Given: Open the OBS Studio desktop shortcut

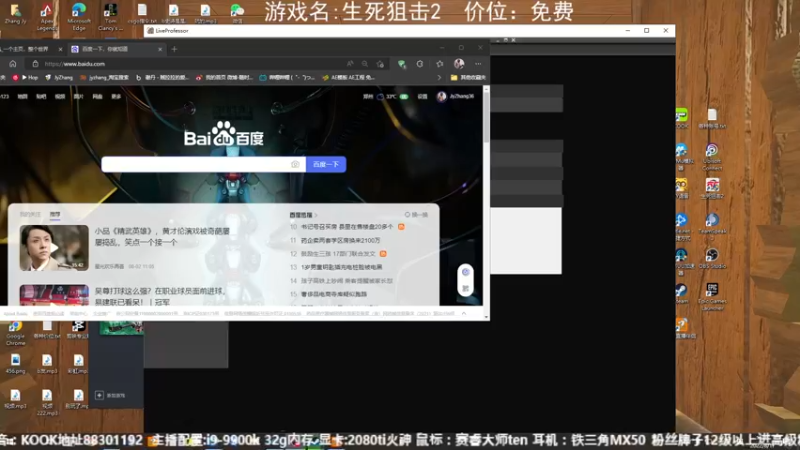Looking at the screenshot, I should (712, 259).
